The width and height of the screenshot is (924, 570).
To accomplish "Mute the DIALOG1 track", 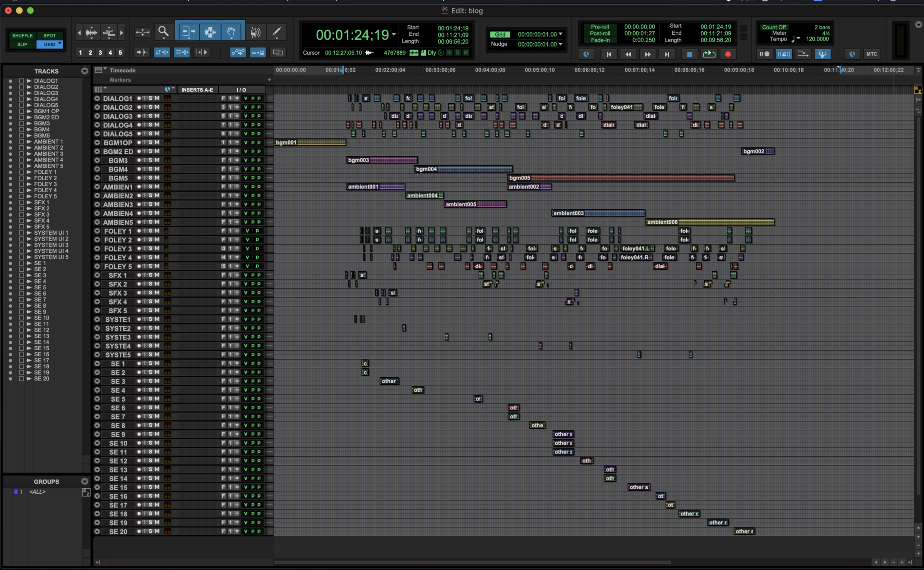I will [157, 98].
